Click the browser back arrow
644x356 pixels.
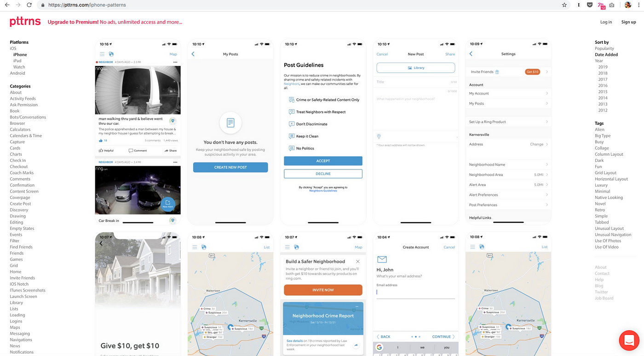(7, 5)
